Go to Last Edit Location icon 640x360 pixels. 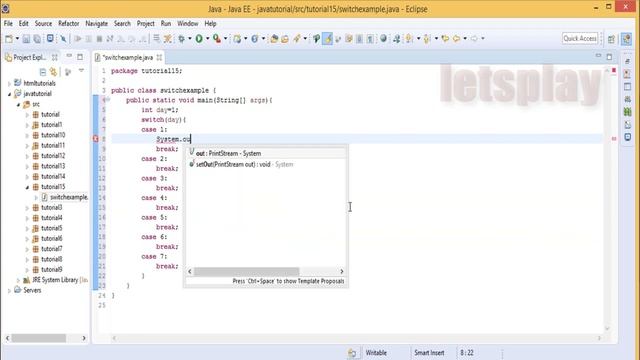(x=445, y=39)
